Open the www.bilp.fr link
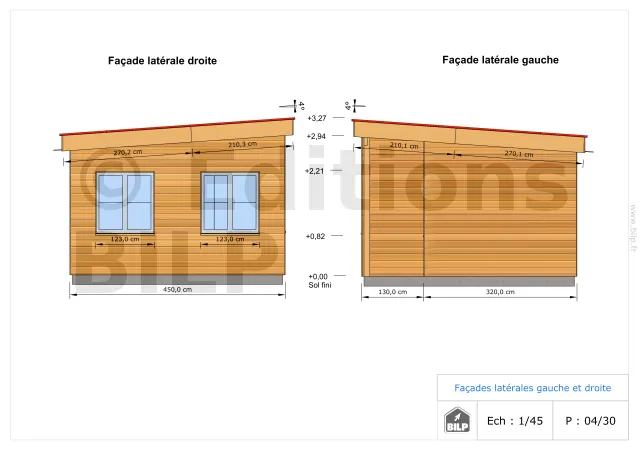 632,225
